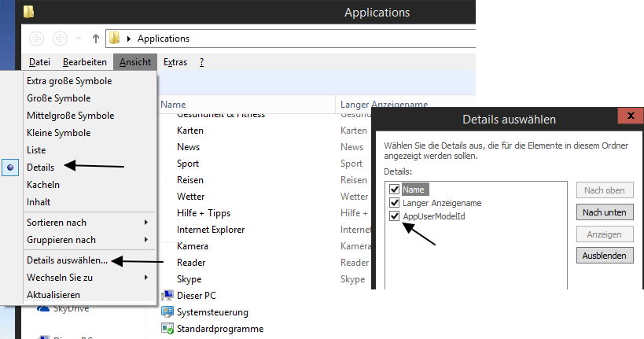Screen dimensions: 644x339
Task: Select Dieser PC list entry text
Action: [197, 296]
